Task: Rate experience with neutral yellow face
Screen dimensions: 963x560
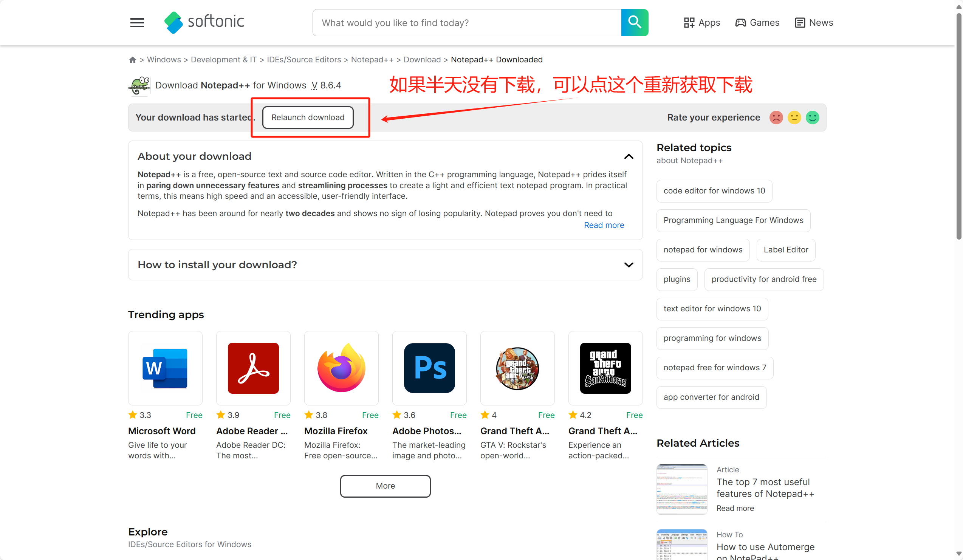Action: (x=794, y=117)
